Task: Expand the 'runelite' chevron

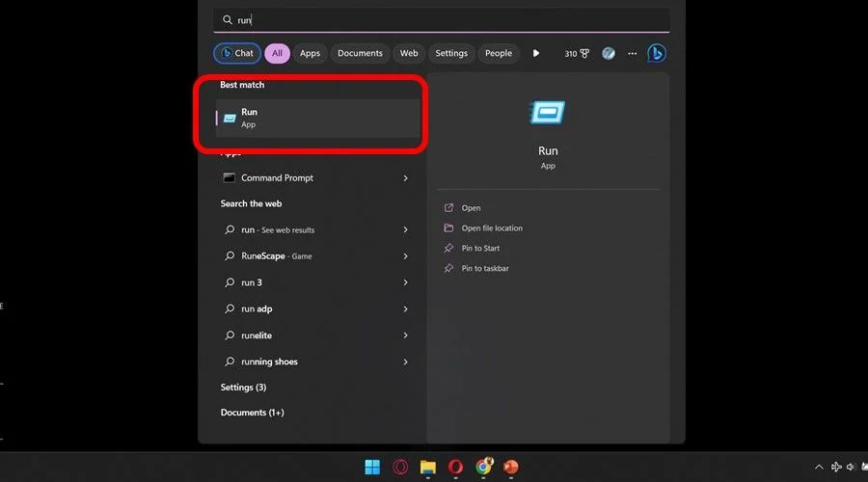Action: (x=406, y=335)
